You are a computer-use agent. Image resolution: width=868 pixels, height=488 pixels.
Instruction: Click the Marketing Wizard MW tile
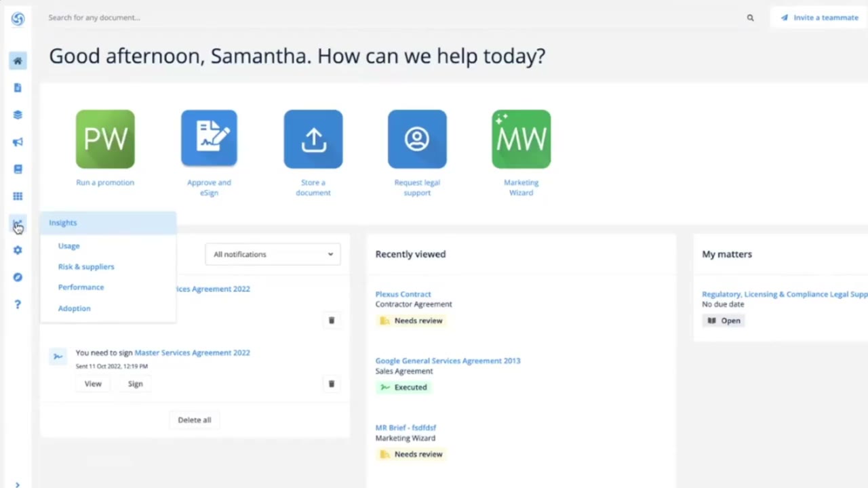click(521, 139)
